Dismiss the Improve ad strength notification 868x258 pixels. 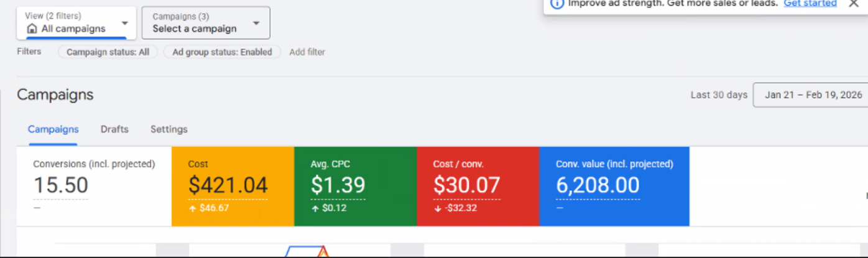(853, 3)
